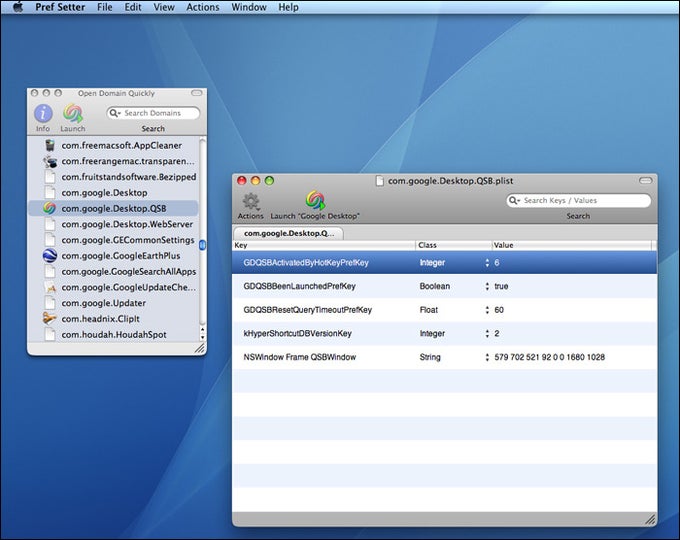The width and height of the screenshot is (680, 540).
Task: Select the kHyperShortcutDBVersionKey key
Action: (x=298, y=334)
